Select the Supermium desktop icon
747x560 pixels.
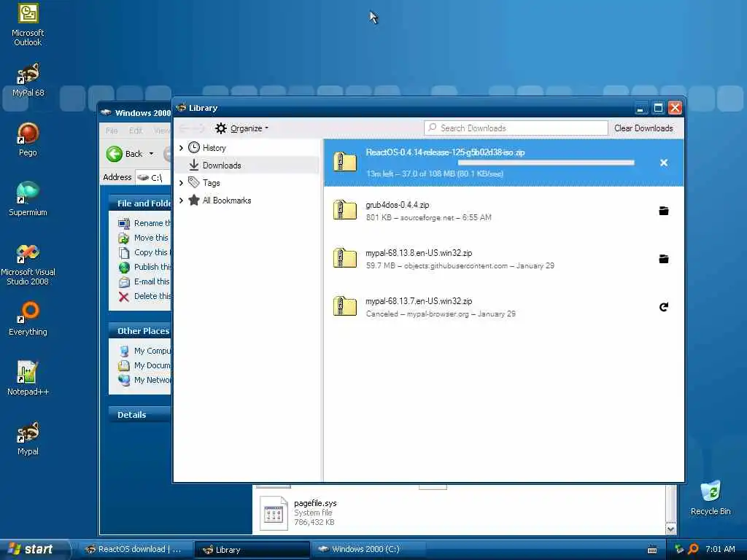28,199
